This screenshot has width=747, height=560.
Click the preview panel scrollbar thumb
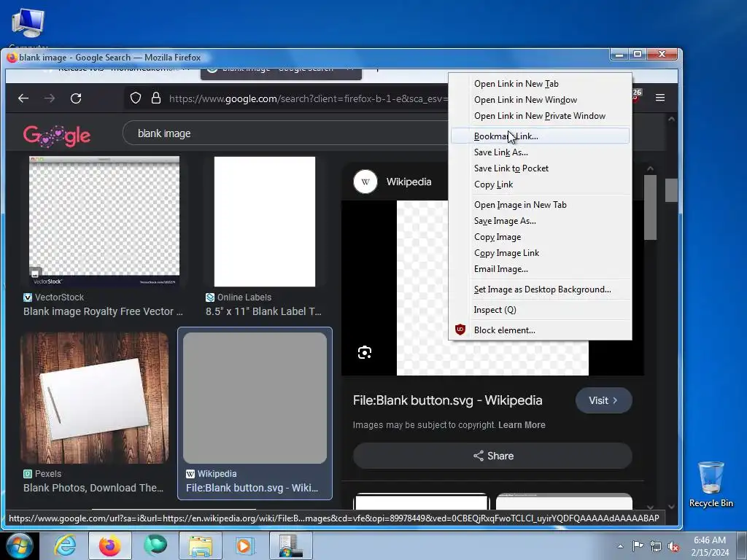(x=650, y=207)
